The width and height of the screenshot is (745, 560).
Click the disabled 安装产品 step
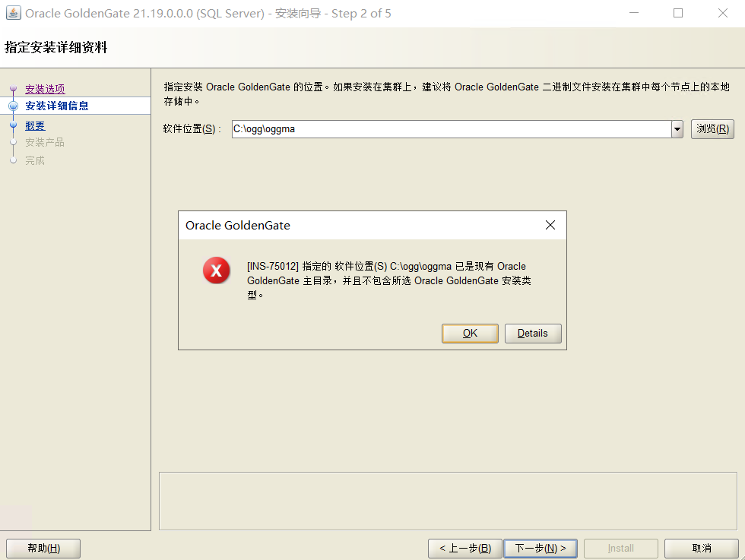pyautogui.click(x=45, y=143)
